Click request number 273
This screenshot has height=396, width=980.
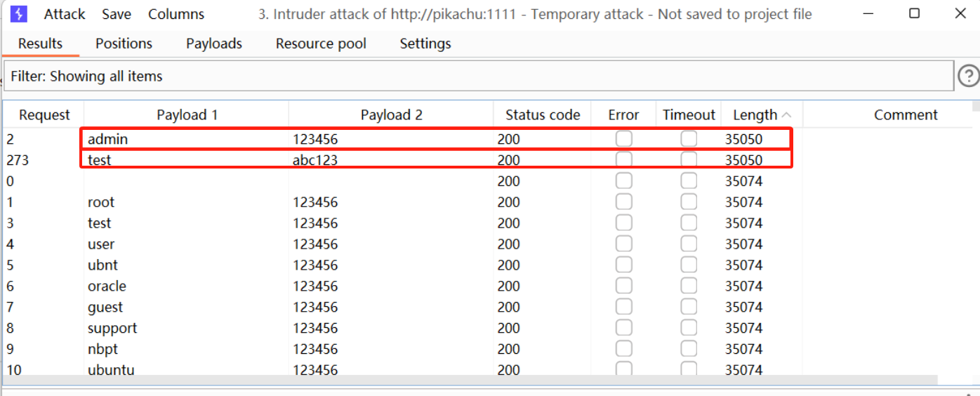[18, 160]
